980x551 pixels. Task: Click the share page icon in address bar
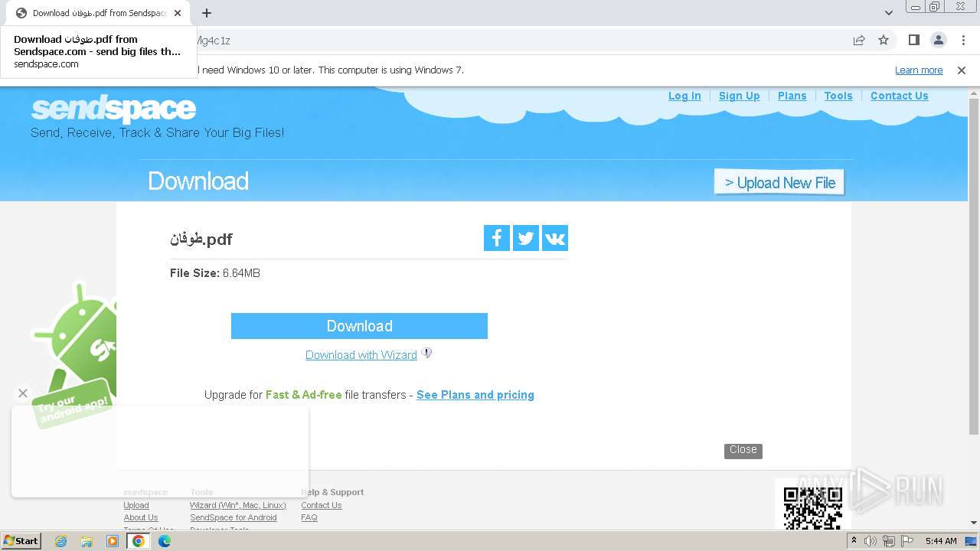click(x=859, y=40)
